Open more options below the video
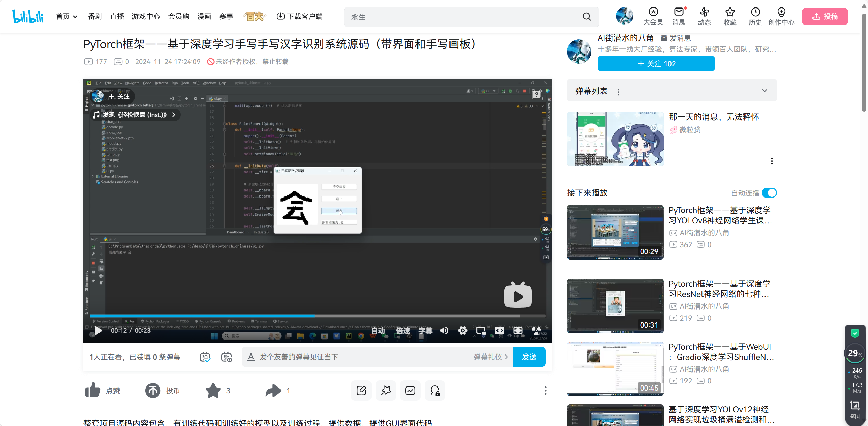 (x=545, y=390)
